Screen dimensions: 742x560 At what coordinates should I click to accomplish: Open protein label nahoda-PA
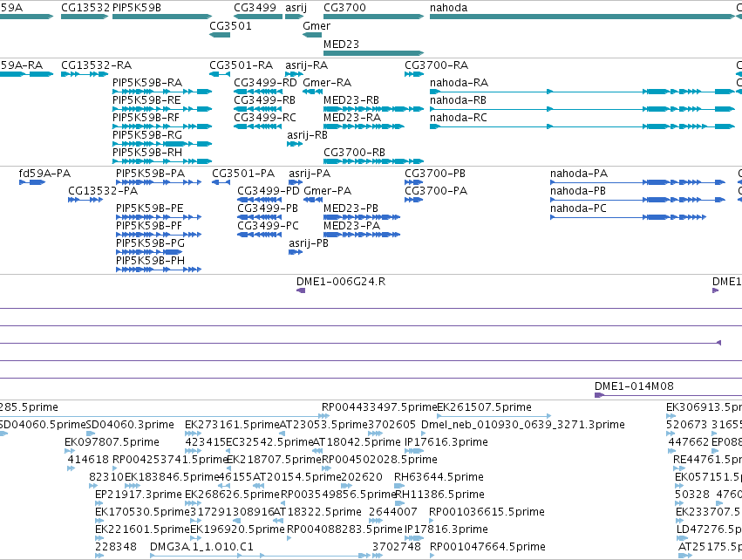pyautogui.click(x=579, y=174)
